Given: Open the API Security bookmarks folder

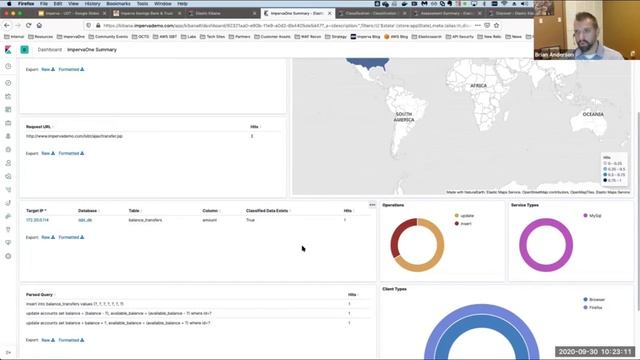Looking at the screenshot, I should point(460,37).
